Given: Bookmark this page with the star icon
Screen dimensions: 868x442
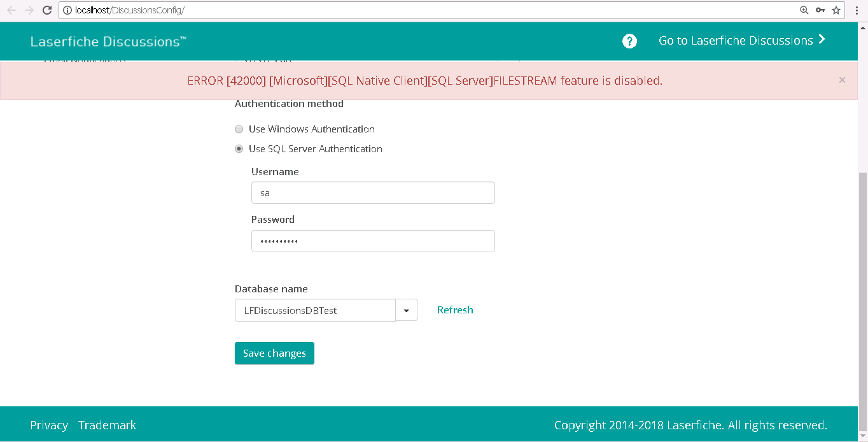Looking at the screenshot, I should (x=836, y=10).
